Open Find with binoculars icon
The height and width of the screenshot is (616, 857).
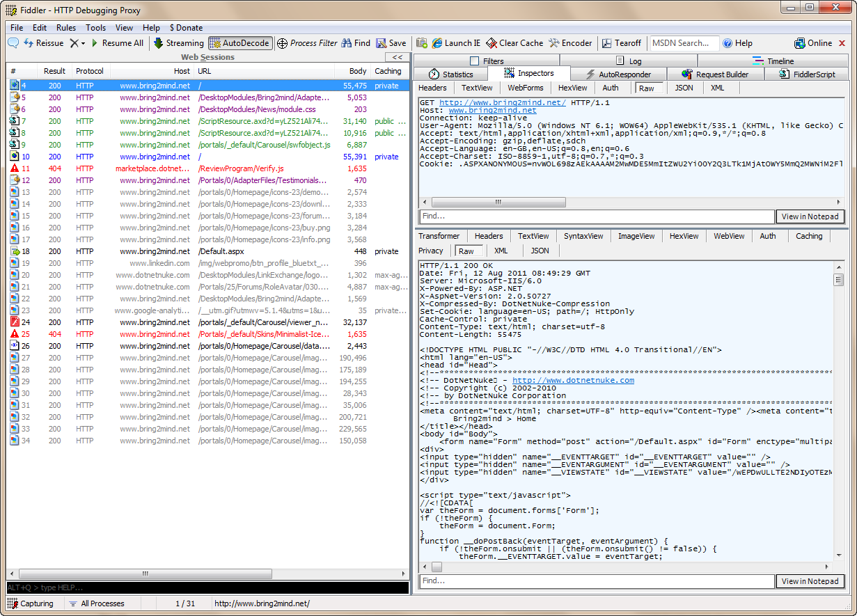356,43
